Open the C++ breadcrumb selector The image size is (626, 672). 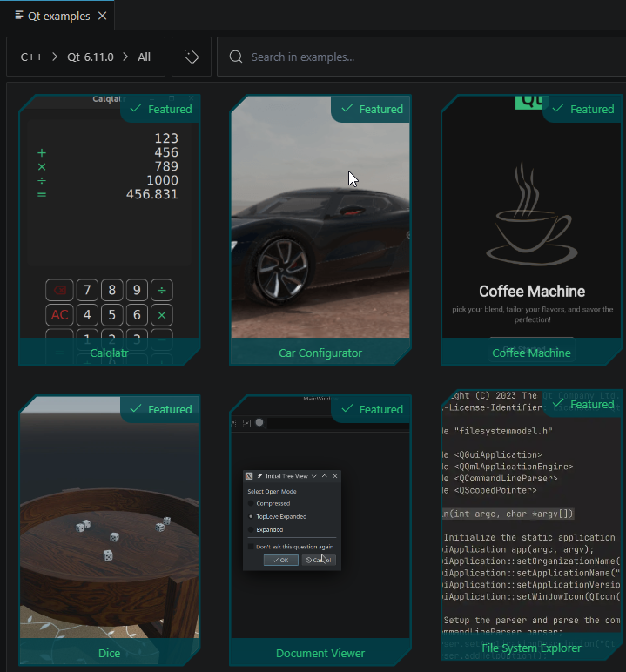coord(31,57)
